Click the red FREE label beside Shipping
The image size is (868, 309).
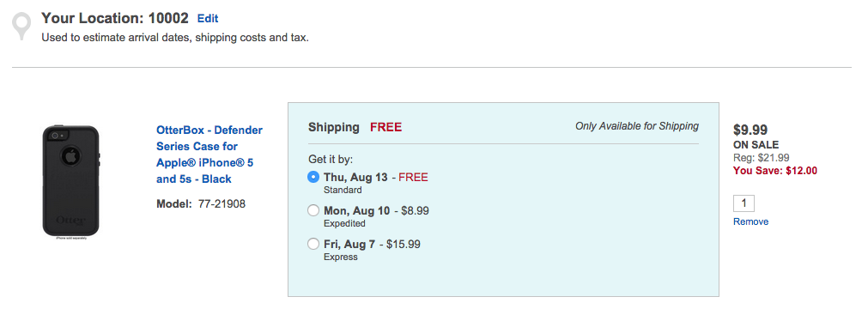(x=385, y=127)
